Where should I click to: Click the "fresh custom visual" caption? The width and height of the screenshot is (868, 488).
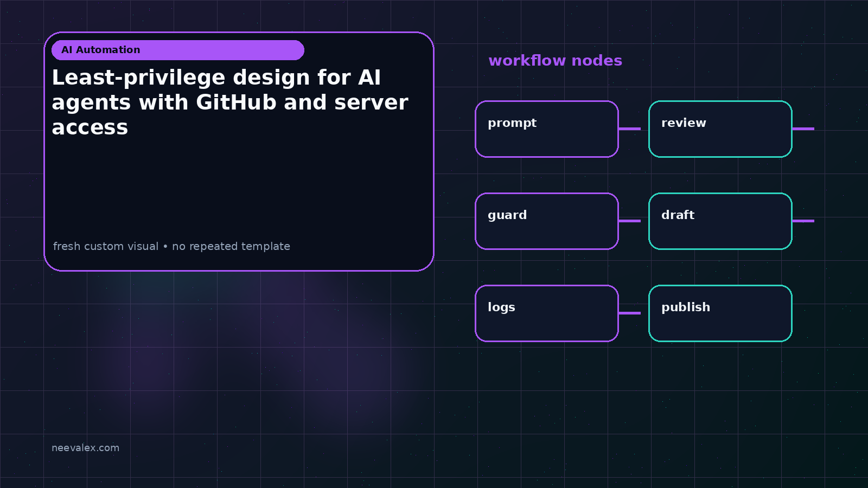171,246
